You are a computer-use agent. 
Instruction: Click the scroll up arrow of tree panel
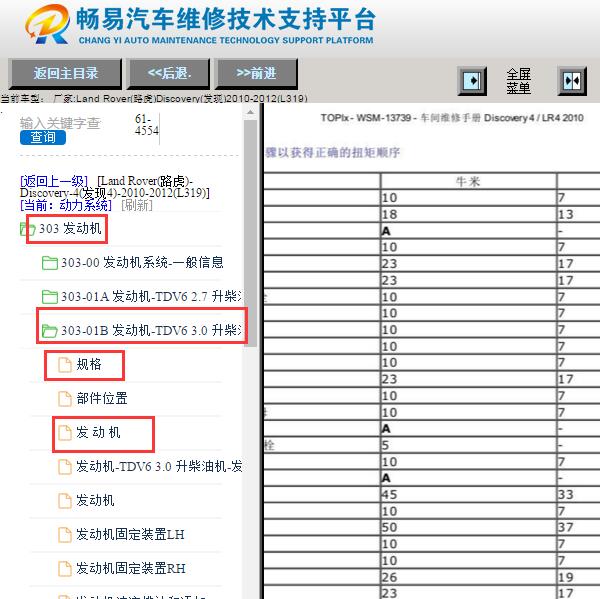tap(250, 112)
